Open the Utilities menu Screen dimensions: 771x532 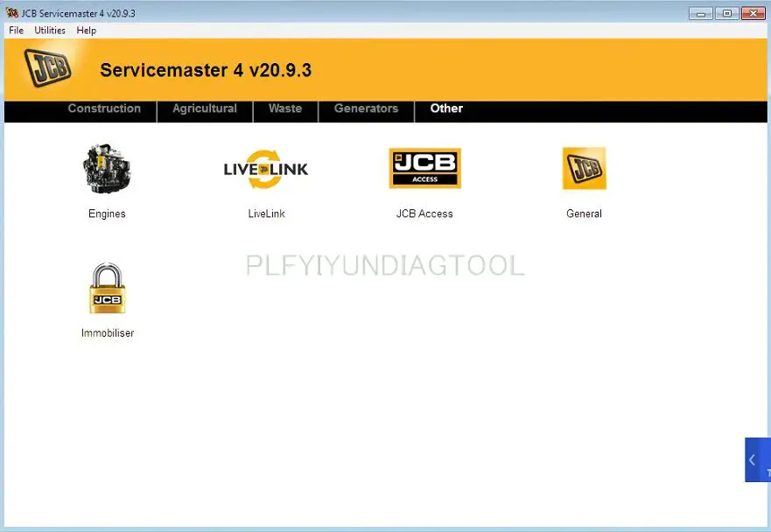click(50, 31)
